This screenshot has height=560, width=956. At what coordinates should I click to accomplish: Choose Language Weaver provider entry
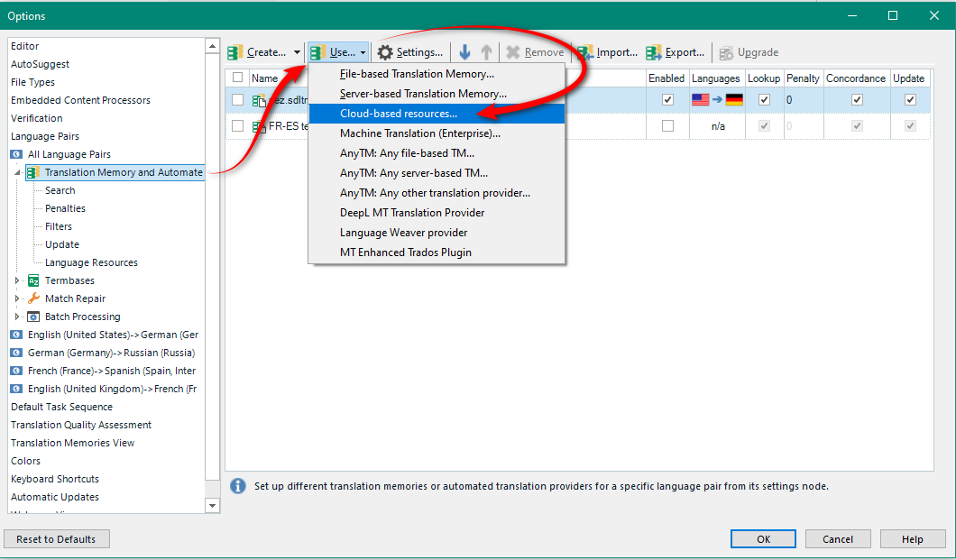click(x=437, y=232)
